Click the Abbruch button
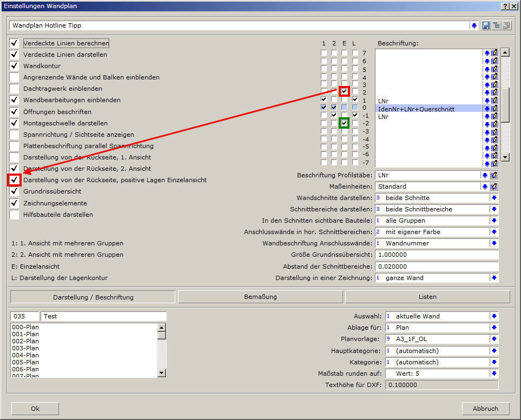 [485, 409]
